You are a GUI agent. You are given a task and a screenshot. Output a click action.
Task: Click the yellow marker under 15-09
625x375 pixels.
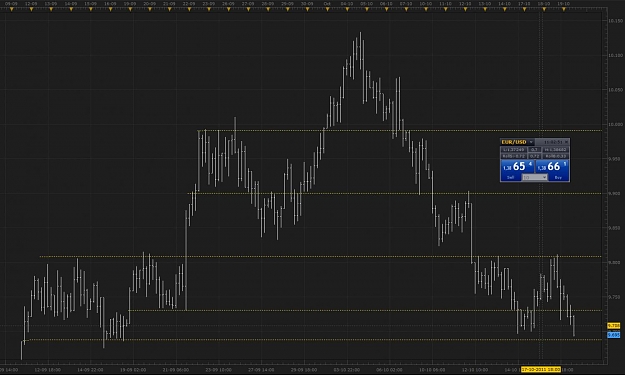(x=90, y=9)
